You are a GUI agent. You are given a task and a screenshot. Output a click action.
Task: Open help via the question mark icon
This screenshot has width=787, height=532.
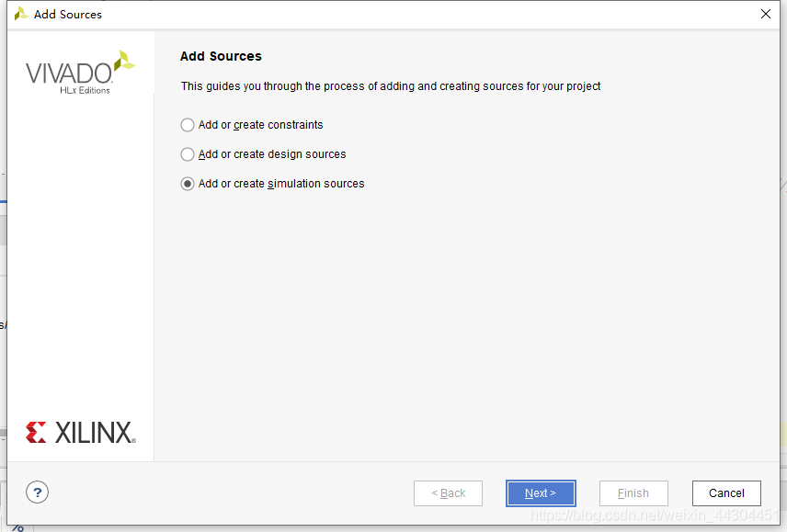click(x=37, y=492)
